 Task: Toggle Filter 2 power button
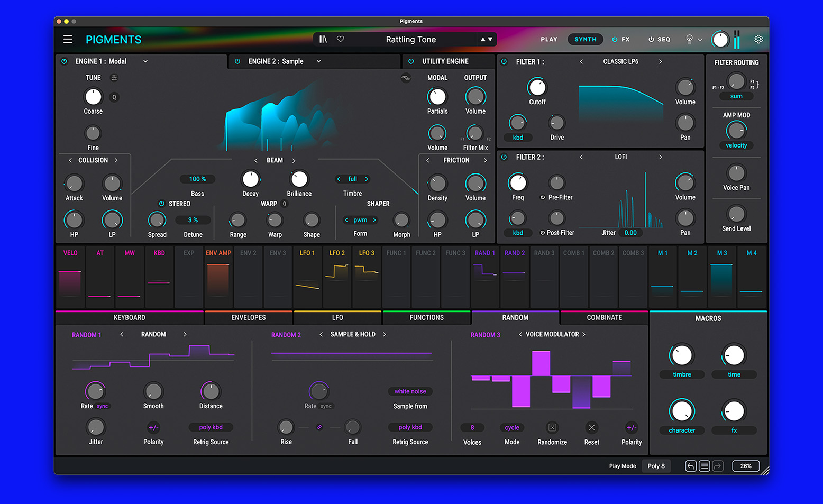click(x=504, y=157)
